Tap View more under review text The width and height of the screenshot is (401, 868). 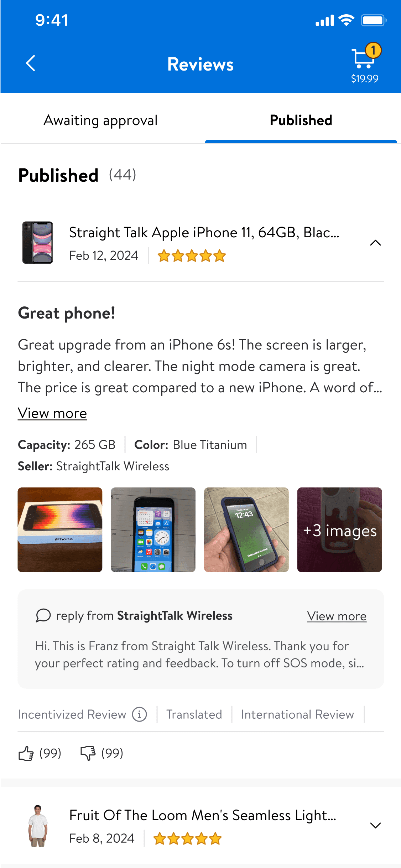(52, 413)
